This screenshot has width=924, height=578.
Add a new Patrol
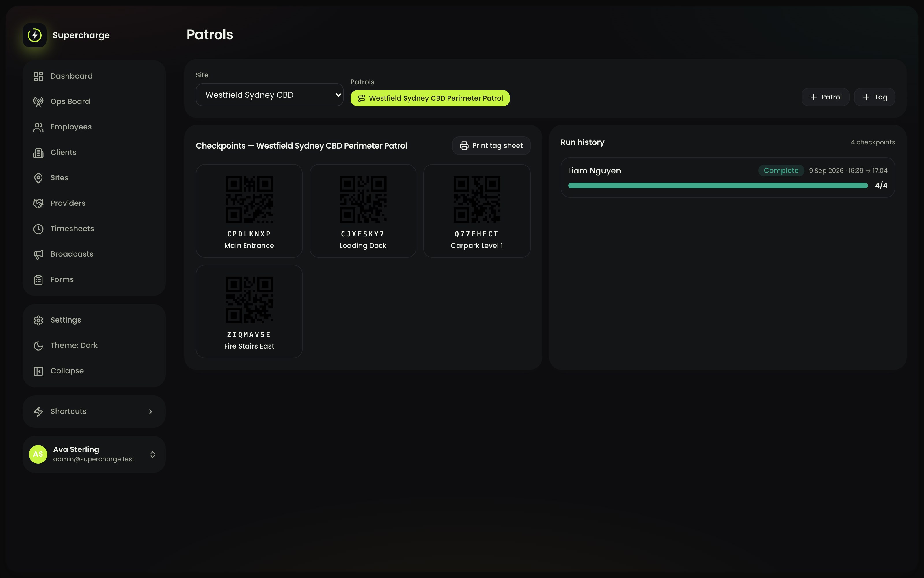[825, 97]
